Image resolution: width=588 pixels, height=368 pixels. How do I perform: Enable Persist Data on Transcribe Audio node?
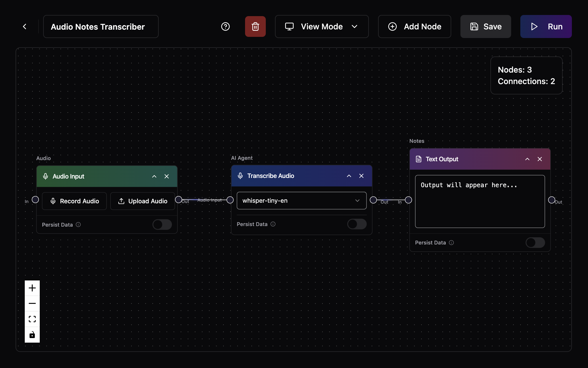point(357,224)
